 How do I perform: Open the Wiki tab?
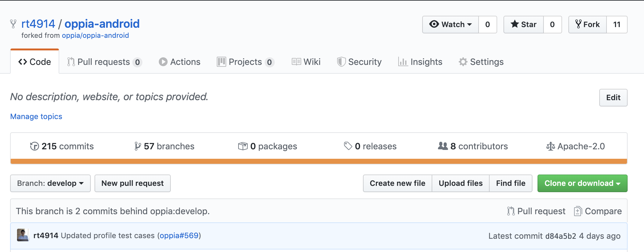coord(306,62)
